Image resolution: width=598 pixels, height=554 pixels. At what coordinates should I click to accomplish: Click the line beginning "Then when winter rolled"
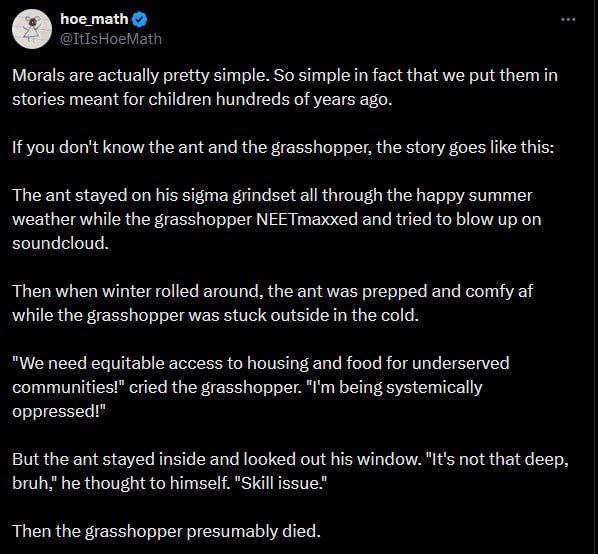pos(272,291)
